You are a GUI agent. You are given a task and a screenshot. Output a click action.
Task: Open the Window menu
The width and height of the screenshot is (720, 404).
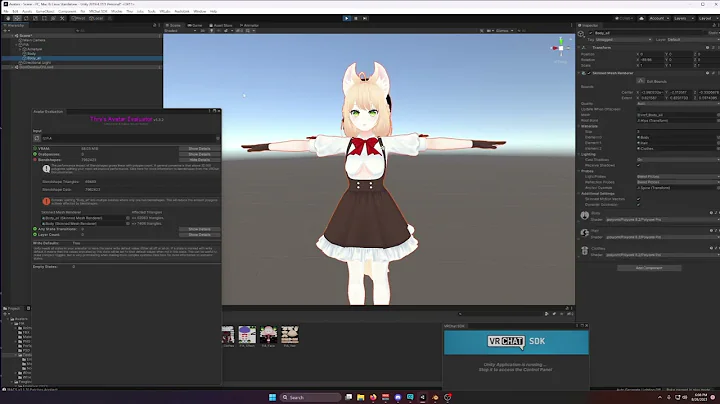pos(199,11)
